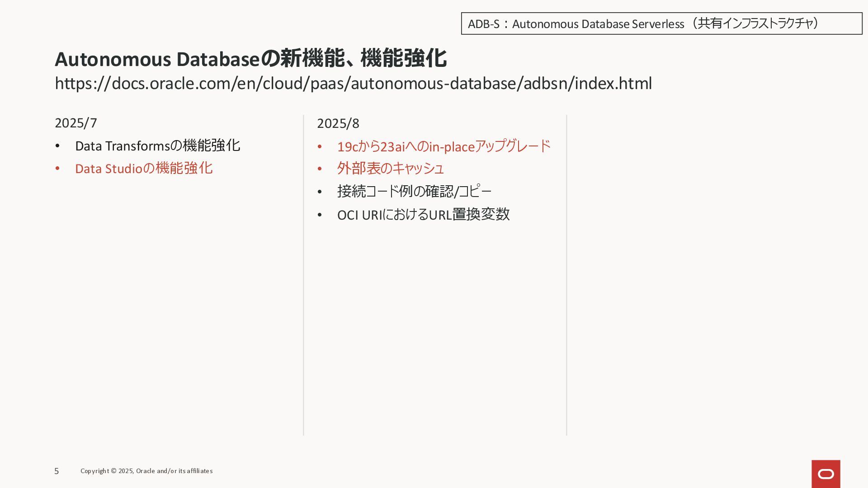Click 'OCI URIにおけるURL置換変数' bullet item
This screenshot has height=488, width=868.
point(424,215)
